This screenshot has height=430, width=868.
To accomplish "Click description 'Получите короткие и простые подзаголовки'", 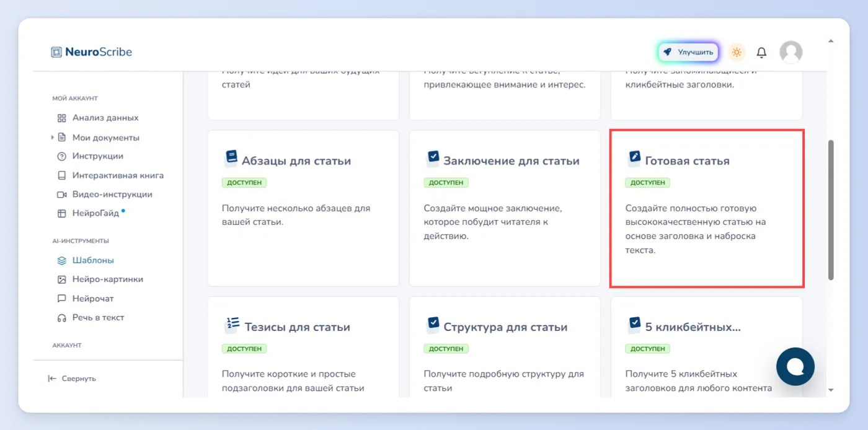I will click(x=293, y=381).
